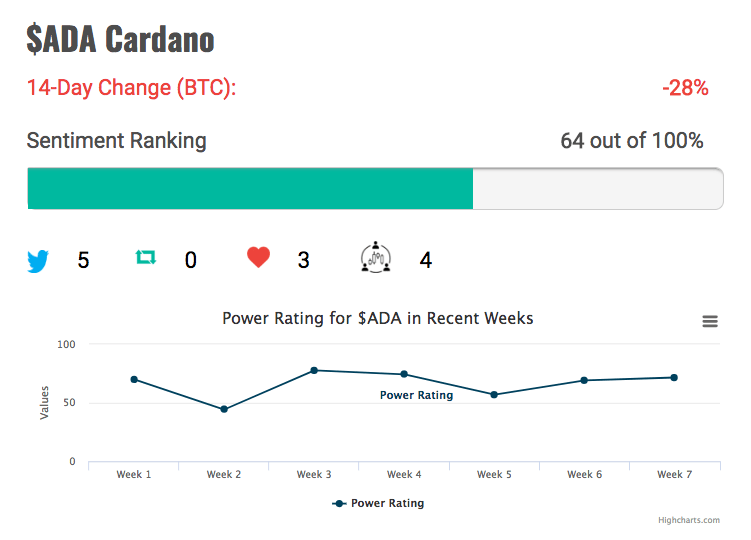
Task: Click the red heart likes icon
Action: point(258,258)
